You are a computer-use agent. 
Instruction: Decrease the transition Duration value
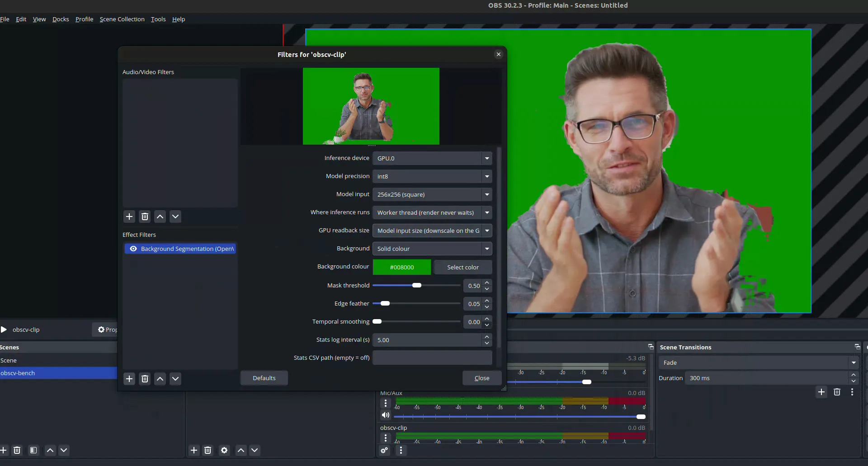(854, 381)
